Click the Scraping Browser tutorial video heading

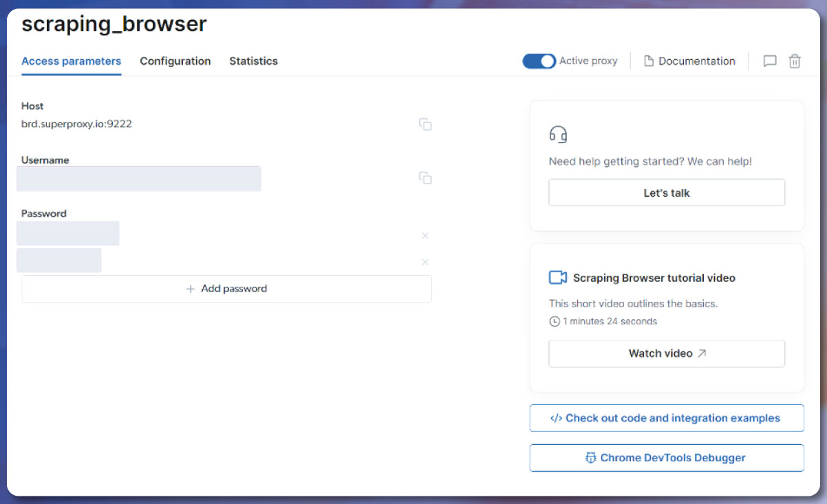point(654,278)
